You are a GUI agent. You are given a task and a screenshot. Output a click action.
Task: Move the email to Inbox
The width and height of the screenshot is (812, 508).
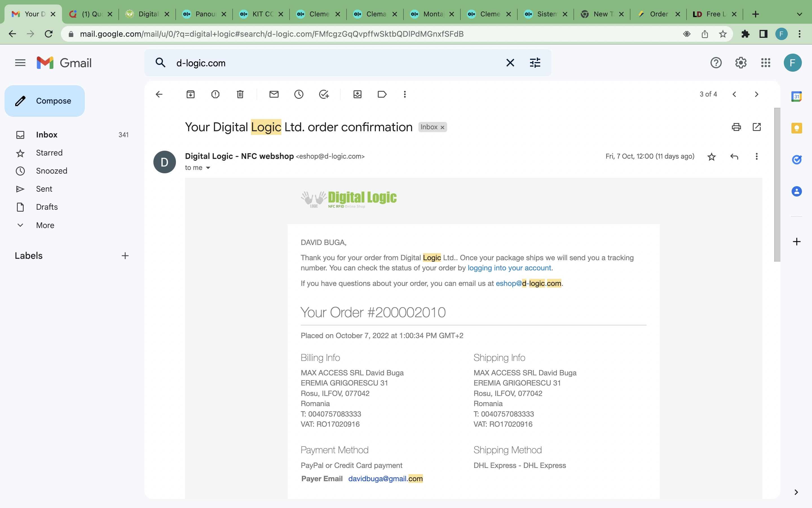[358, 95]
